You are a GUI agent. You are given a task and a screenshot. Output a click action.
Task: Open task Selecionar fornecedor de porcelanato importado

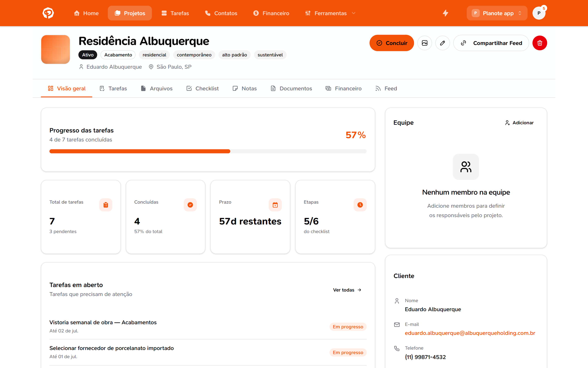111,348
